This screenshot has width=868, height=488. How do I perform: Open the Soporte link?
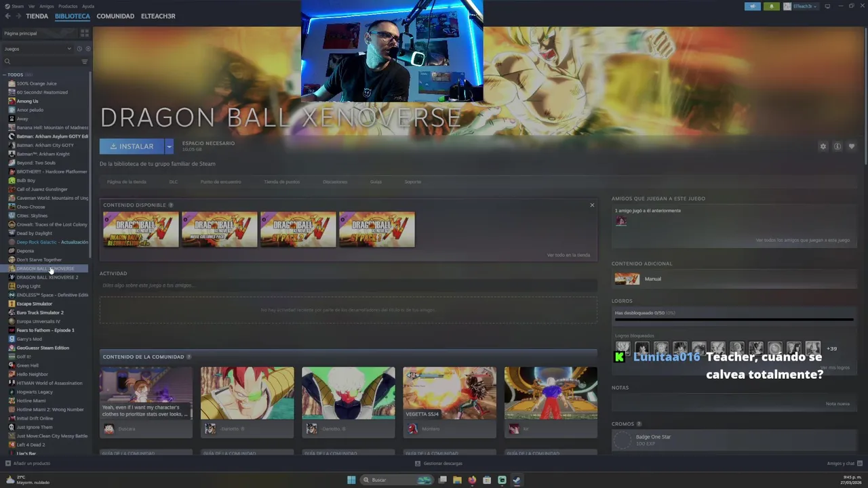click(413, 182)
